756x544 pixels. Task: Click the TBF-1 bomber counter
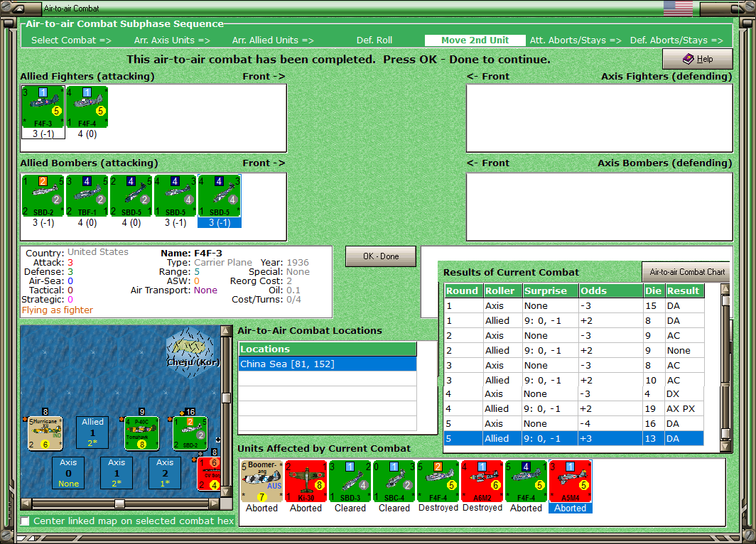click(x=87, y=195)
